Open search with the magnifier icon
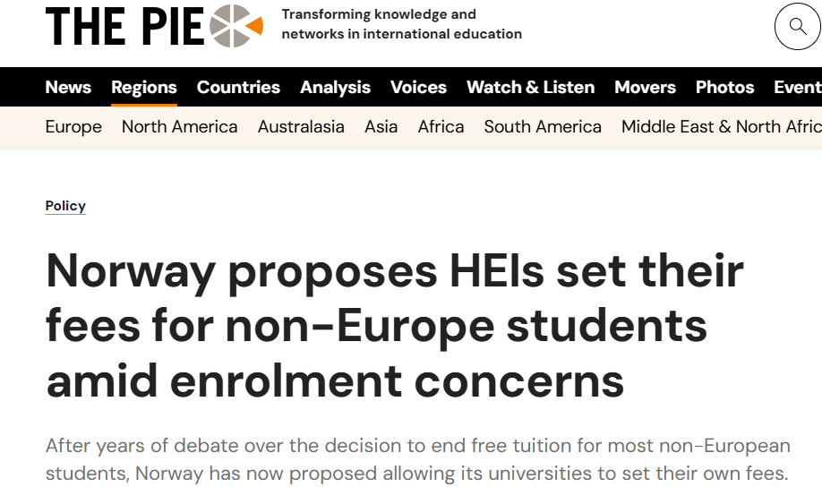The image size is (822, 504). point(797,26)
